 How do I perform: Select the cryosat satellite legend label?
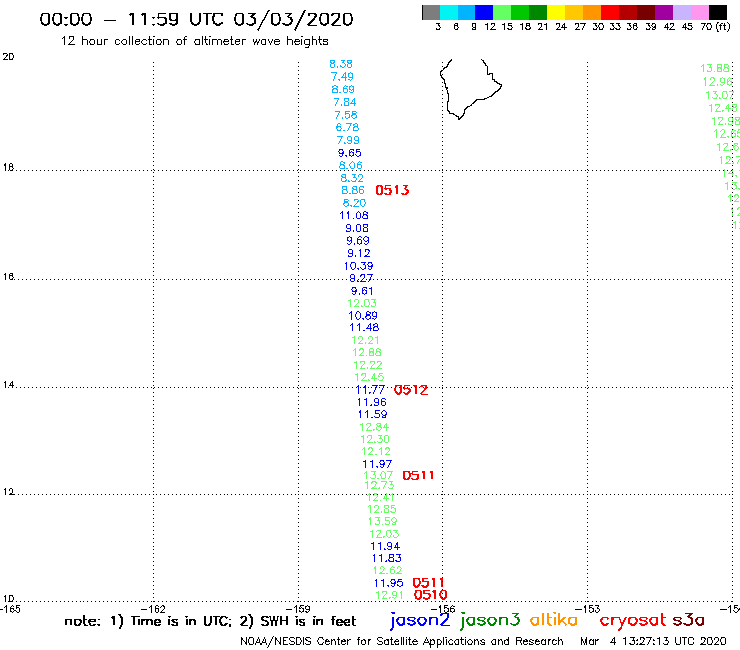point(633,620)
